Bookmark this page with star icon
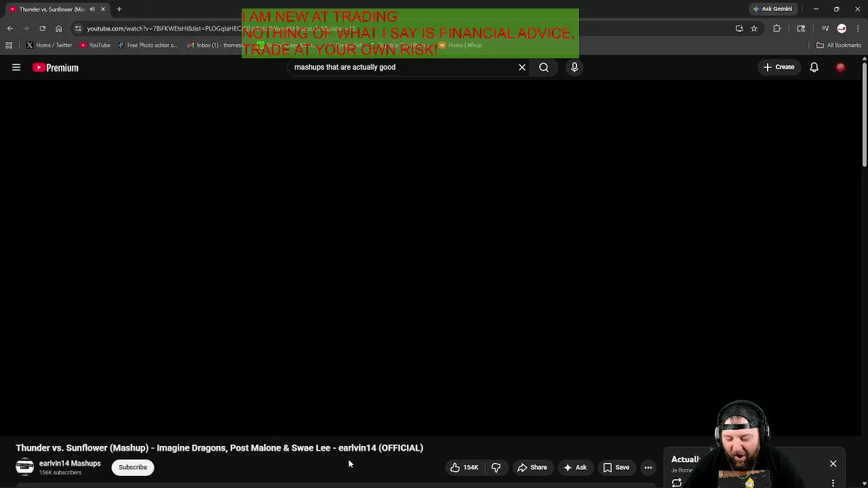 click(x=753, y=28)
